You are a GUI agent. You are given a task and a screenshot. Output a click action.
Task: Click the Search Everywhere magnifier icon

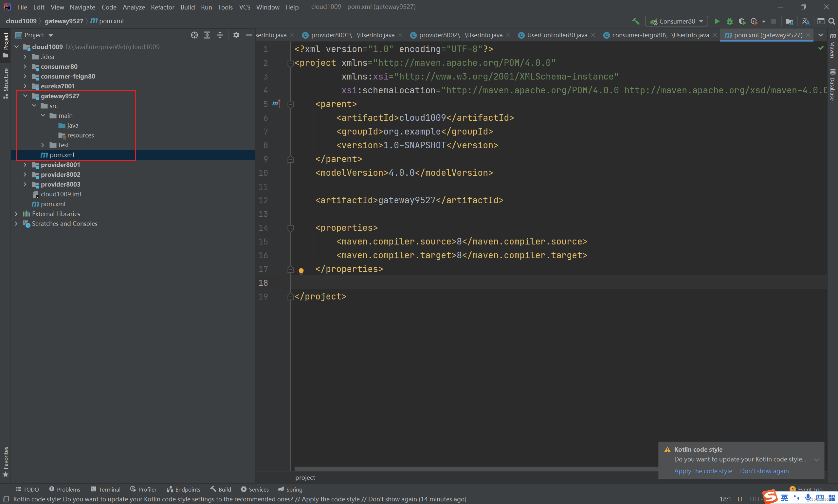(x=831, y=21)
